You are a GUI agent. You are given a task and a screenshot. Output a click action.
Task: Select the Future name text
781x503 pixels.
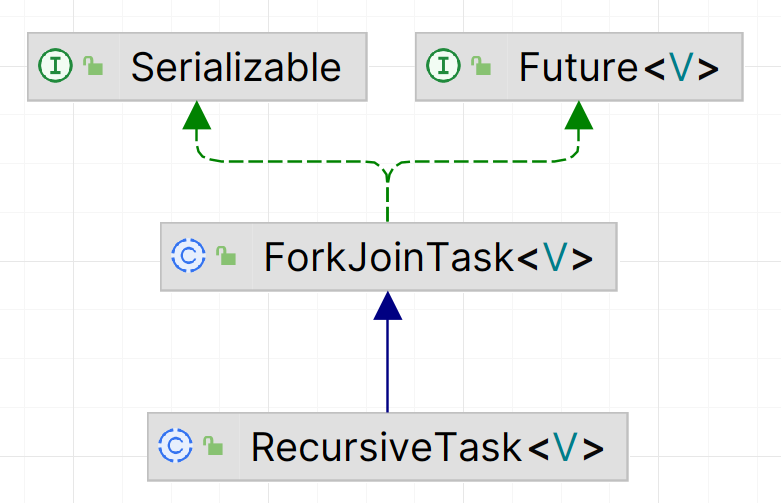click(x=578, y=68)
